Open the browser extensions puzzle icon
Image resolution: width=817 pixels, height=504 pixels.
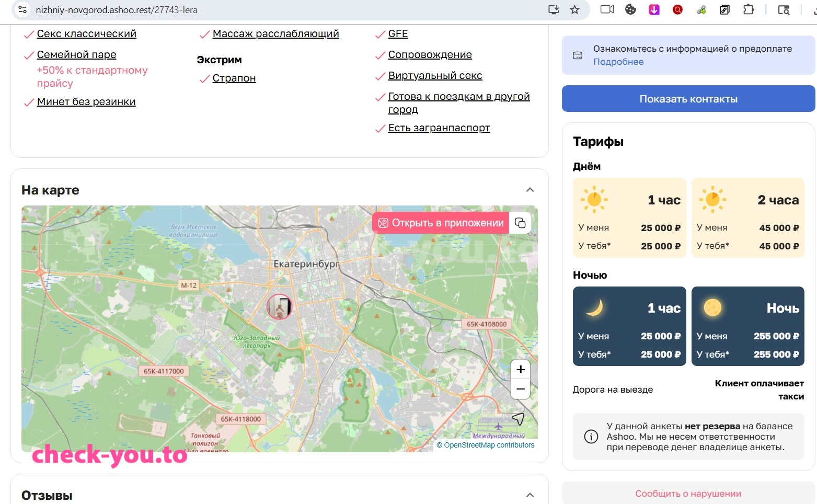point(749,9)
